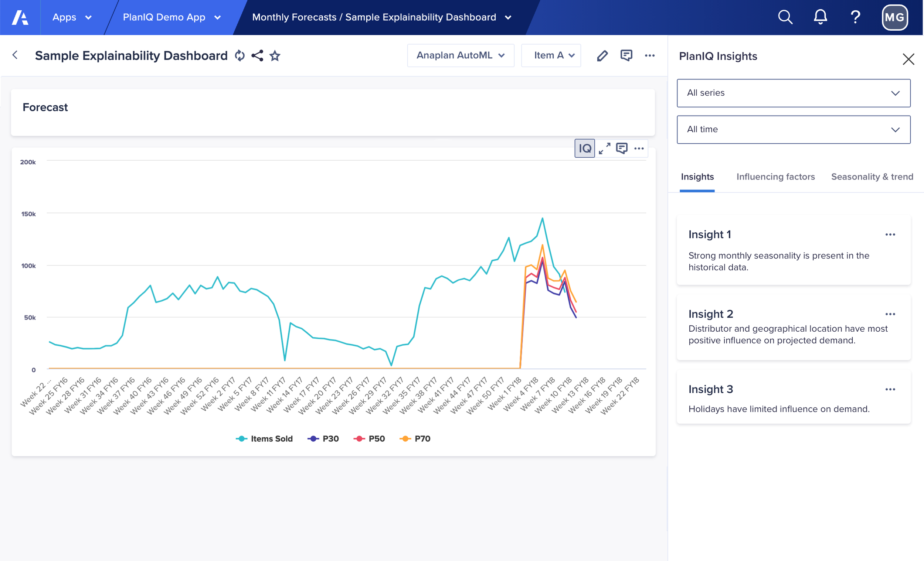The image size is (924, 561).
Task: Open the Apps menu in the top bar
Action: 72,17
